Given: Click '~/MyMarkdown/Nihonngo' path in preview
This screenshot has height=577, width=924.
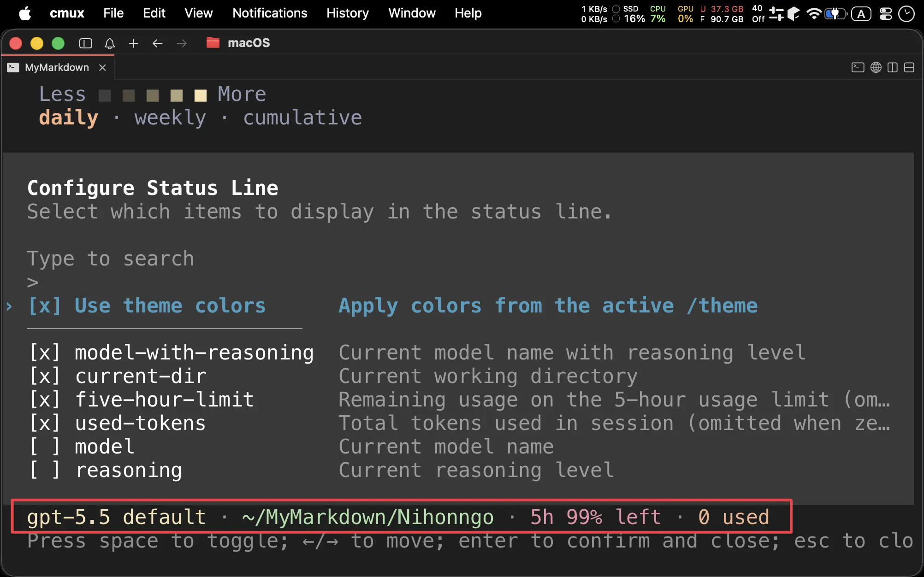Looking at the screenshot, I should pos(368,517).
